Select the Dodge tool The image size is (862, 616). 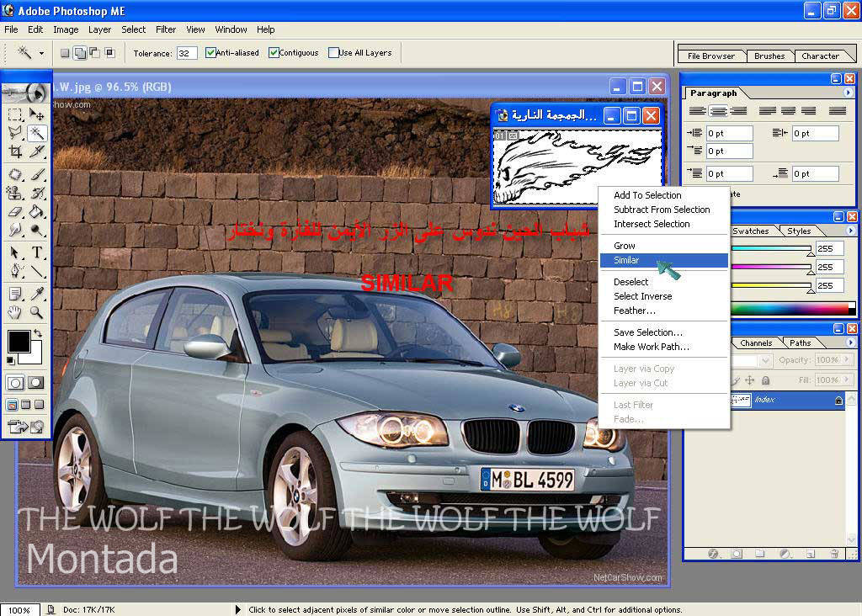click(x=36, y=230)
